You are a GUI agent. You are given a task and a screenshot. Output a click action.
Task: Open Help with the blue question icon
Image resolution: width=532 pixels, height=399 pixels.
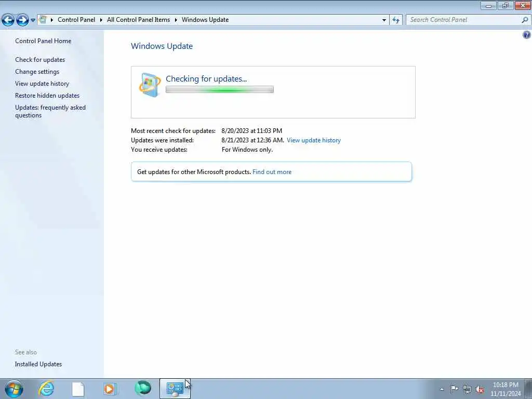(527, 35)
